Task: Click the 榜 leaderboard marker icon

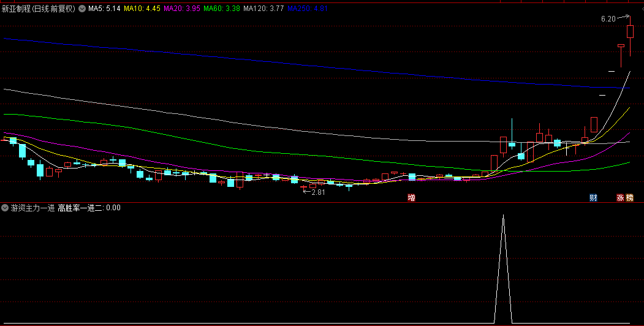Action: (630, 198)
